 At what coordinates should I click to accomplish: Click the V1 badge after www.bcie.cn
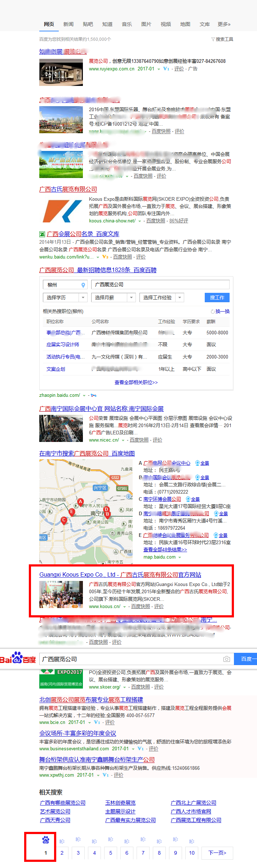[97, 722]
